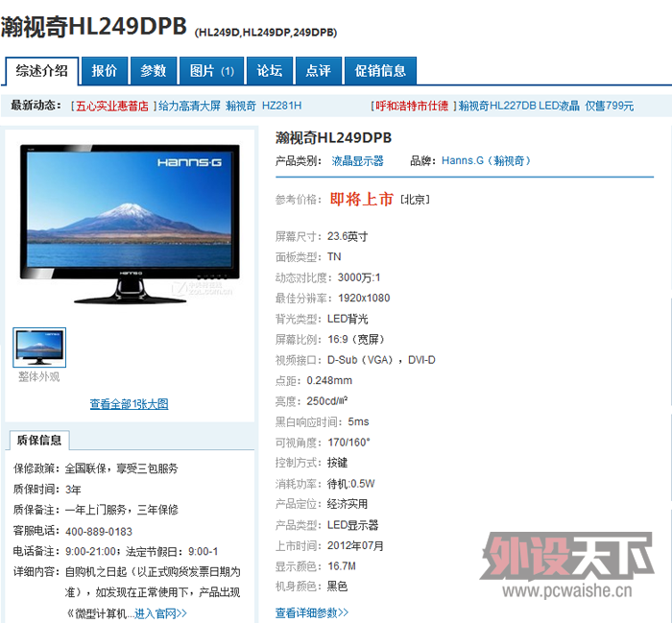Click the customer service number 400-889-0183
Screen dimensions: 672x623
tap(99, 531)
